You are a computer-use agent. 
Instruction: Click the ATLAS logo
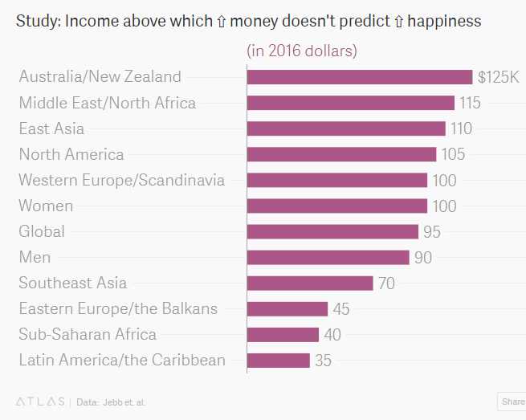42,402
